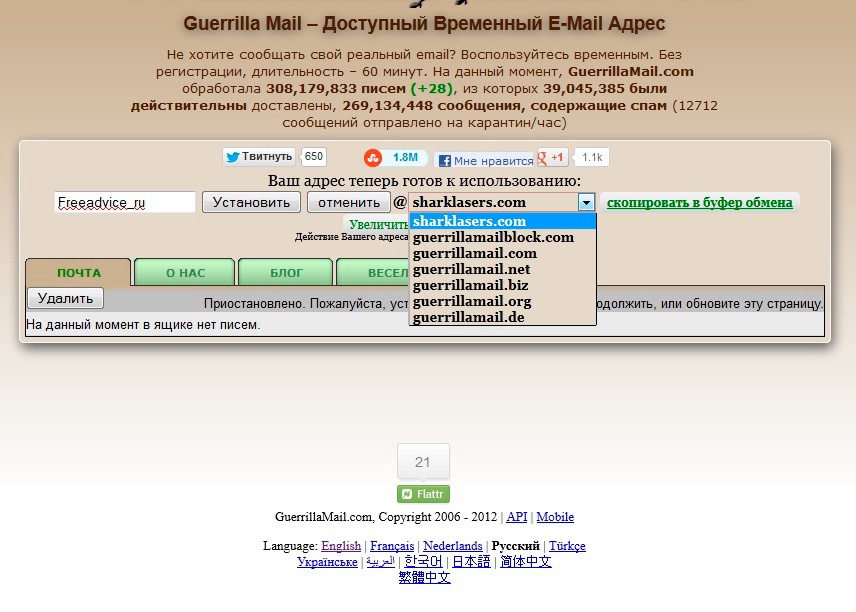Open the API footer link
The height and width of the screenshot is (612, 856).
click(516, 516)
